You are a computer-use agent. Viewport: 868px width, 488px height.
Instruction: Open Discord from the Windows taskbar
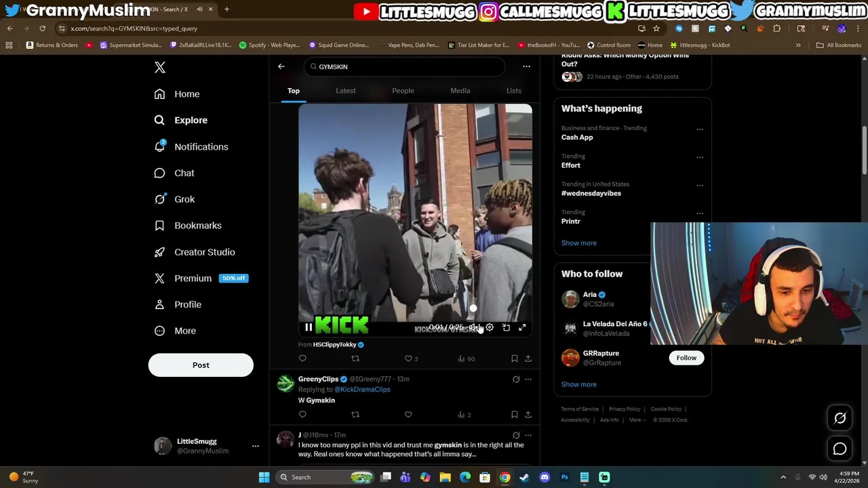pos(545,477)
